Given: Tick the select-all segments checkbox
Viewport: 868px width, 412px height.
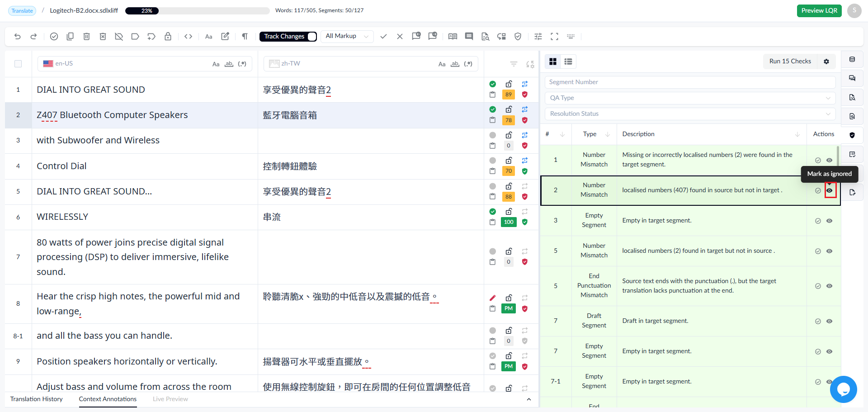Looking at the screenshot, I should (18, 64).
